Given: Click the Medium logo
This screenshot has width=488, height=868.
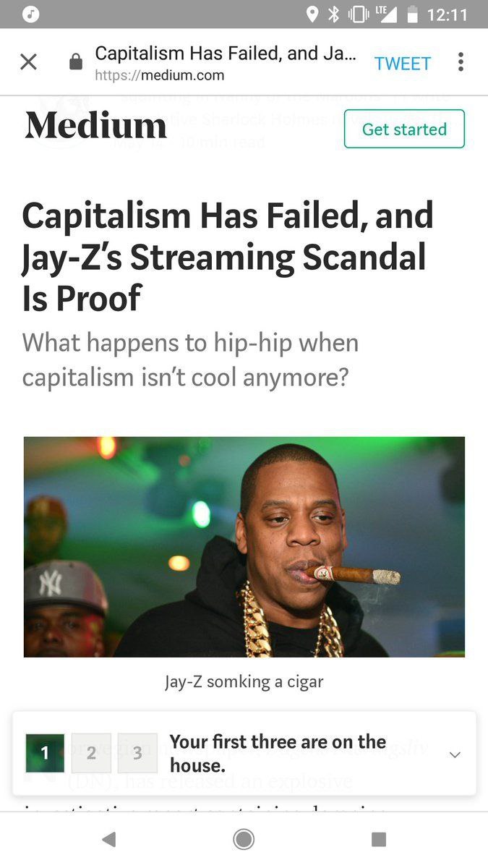Looking at the screenshot, I should pos(96,126).
